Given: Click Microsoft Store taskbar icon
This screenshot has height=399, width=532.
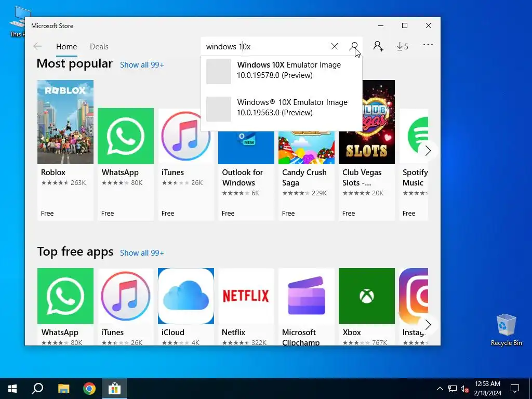Looking at the screenshot, I should (115, 389).
